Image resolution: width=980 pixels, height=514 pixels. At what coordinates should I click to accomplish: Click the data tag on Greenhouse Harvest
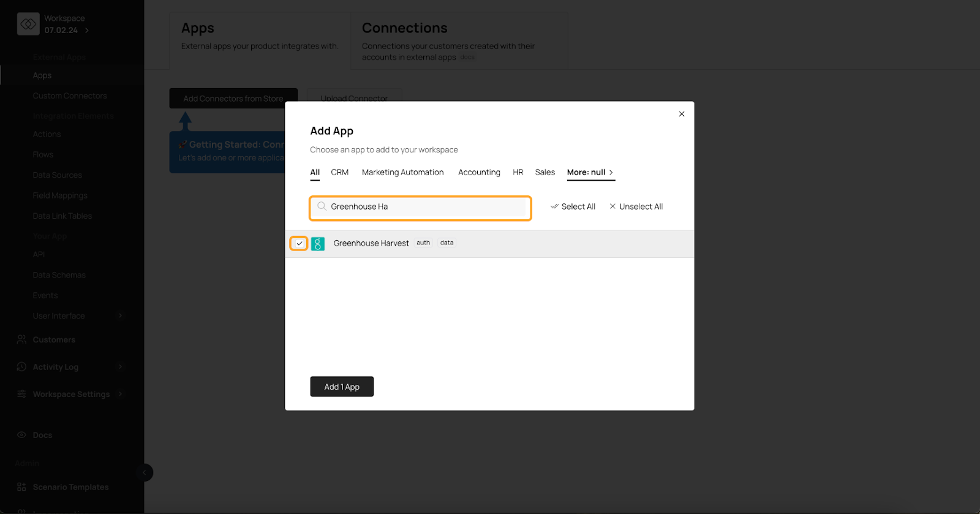click(x=447, y=243)
